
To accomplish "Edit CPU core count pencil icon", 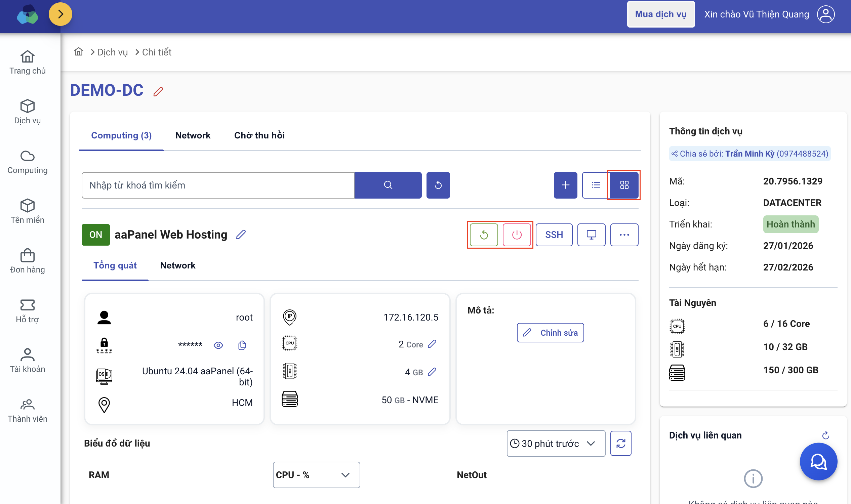I will point(432,344).
